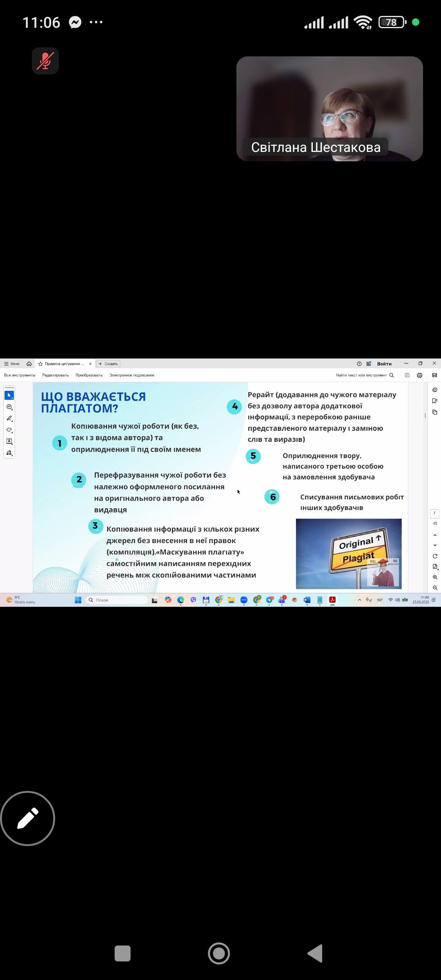Unmute the crossed-out microphone
The image size is (441, 980).
(45, 61)
